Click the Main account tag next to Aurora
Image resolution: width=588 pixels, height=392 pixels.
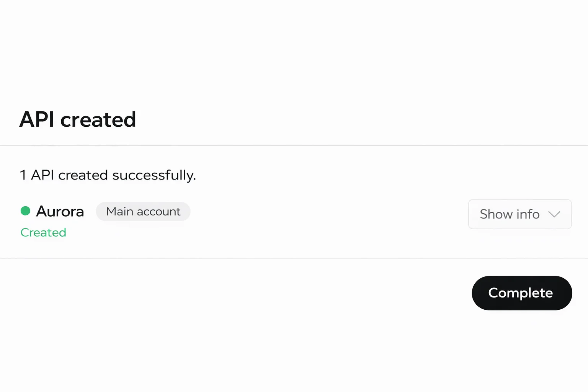point(143,211)
